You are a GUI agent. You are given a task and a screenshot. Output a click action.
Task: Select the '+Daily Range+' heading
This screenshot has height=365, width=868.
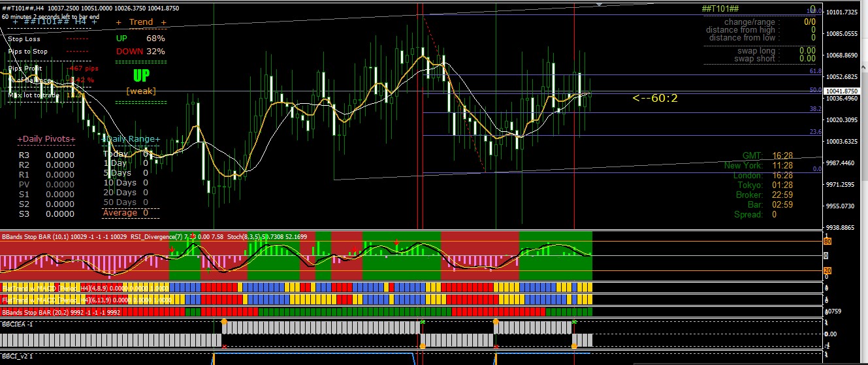pos(131,139)
